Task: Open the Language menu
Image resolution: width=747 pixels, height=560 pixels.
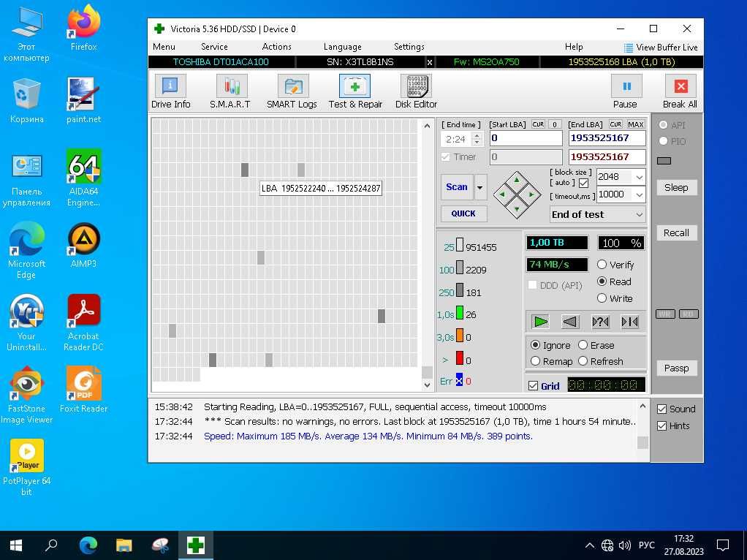Action: [x=342, y=47]
